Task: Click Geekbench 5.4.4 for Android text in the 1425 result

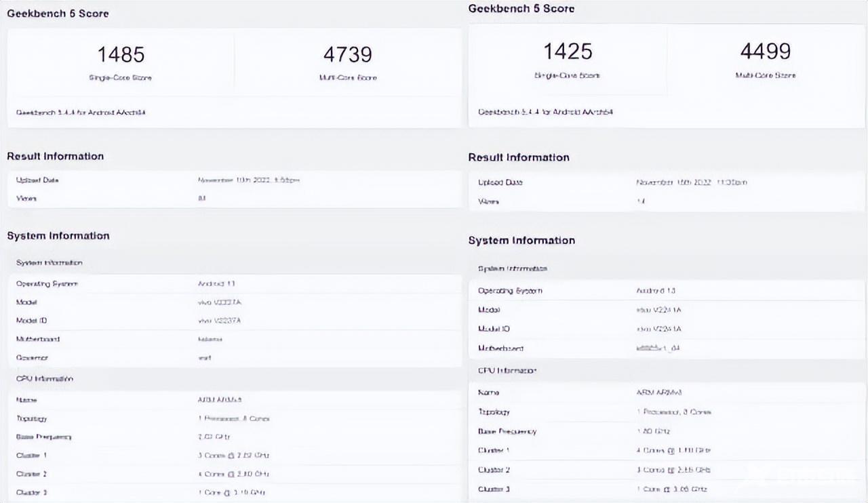Action: [546, 112]
